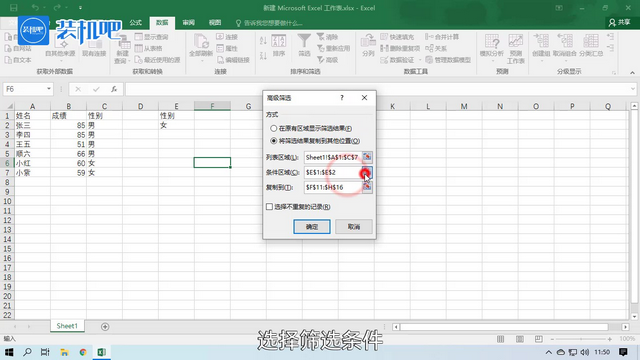Click the dialog help question mark
The width and height of the screenshot is (640, 360).
tap(342, 98)
